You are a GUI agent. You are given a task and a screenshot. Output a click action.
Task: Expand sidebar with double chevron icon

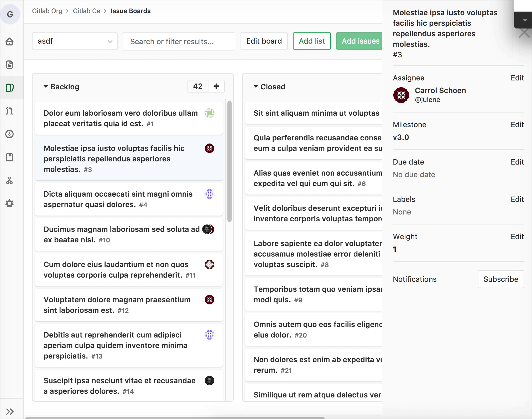pos(10,411)
